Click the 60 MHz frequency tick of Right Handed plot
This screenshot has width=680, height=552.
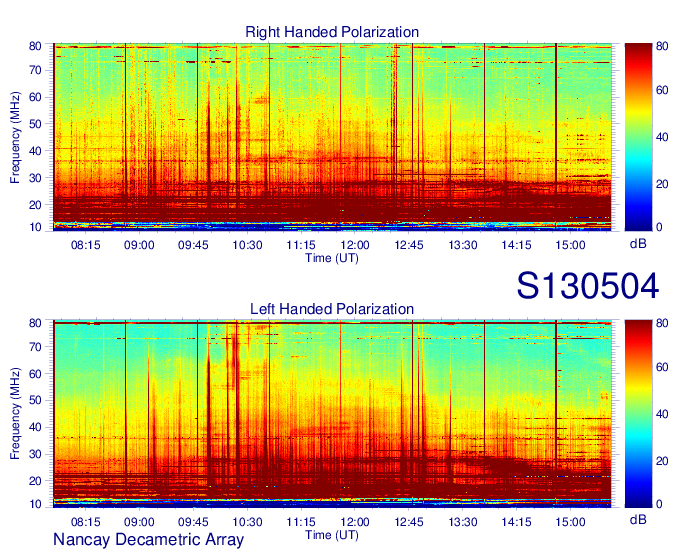click(x=35, y=97)
